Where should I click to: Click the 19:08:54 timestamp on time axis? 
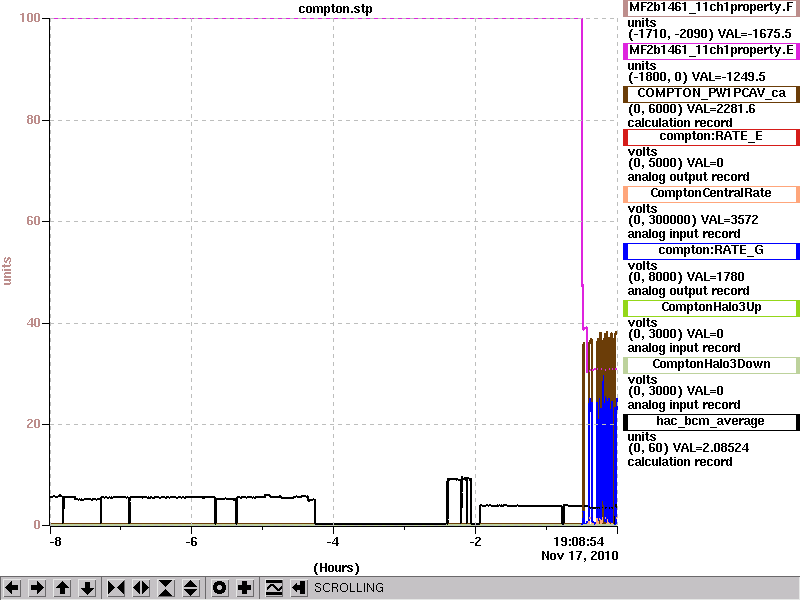pos(579,541)
